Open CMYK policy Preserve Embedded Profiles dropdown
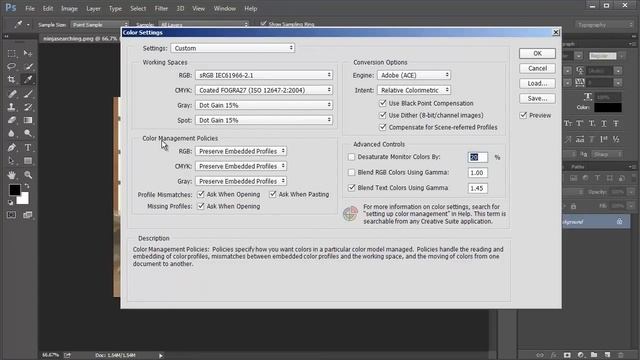The width and height of the screenshot is (640, 360). 241,167
